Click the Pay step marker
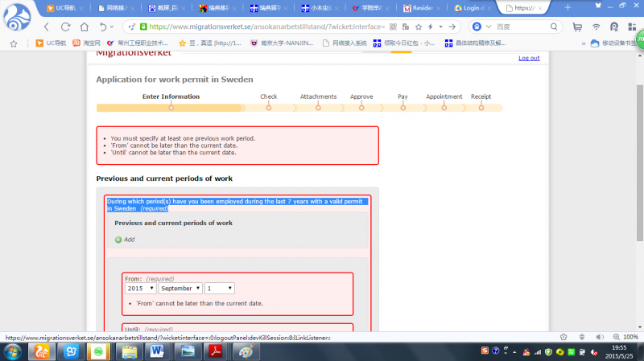Viewport: 644px width, 361px height. (x=403, y=108)
